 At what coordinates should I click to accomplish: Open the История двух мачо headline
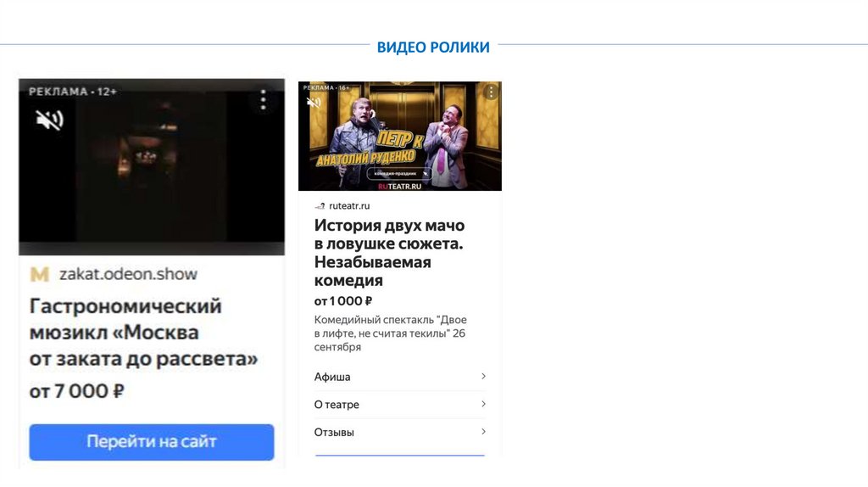point(389,253)
